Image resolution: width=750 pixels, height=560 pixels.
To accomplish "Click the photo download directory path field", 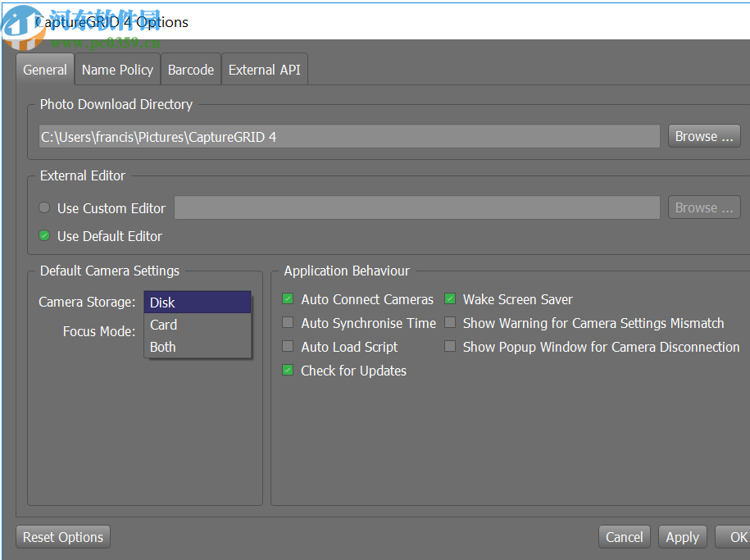I will (348, 136).
